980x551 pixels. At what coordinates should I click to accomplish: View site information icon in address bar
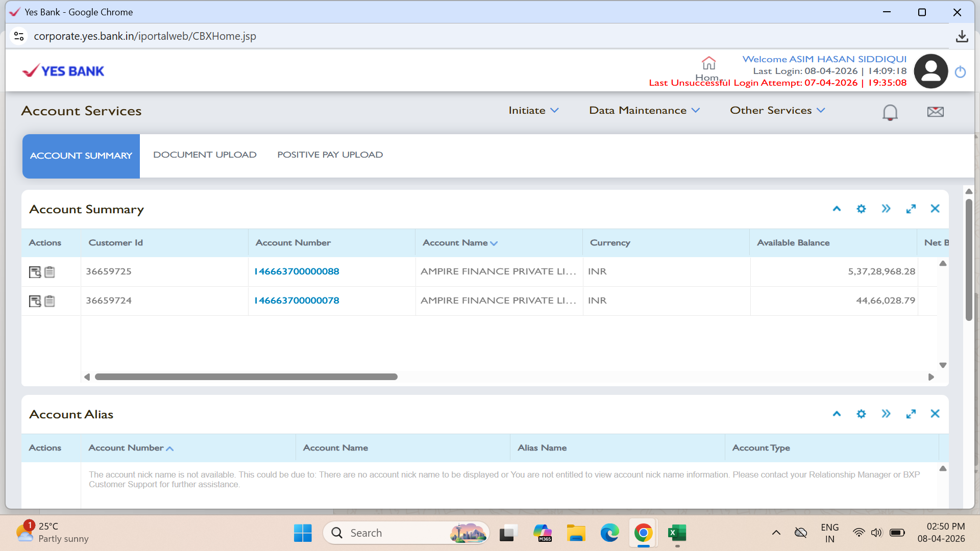click(19, 36)
